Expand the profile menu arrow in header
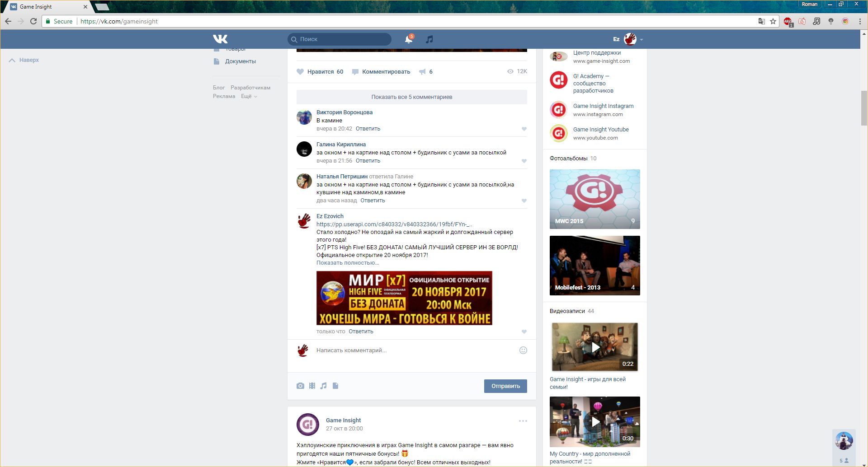 pyautogui.click(x=642, y=40)
